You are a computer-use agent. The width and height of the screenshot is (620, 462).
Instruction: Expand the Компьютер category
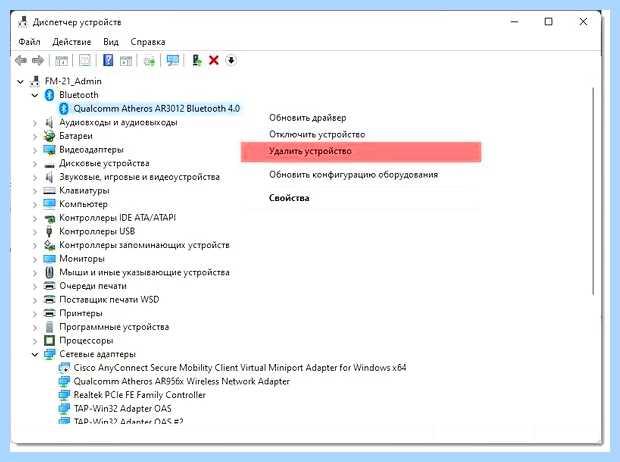click(x=35, y=204)
